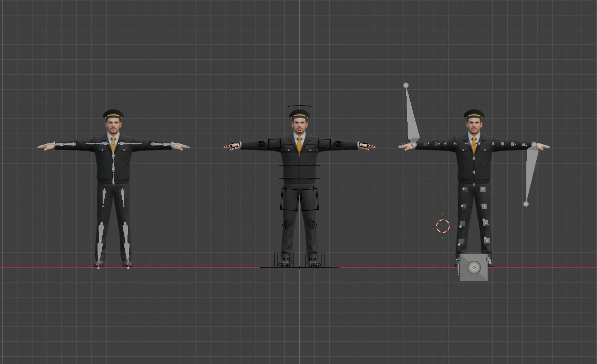
Task: Select middle character's screen-left foot box control
Action: pos(284,260)
